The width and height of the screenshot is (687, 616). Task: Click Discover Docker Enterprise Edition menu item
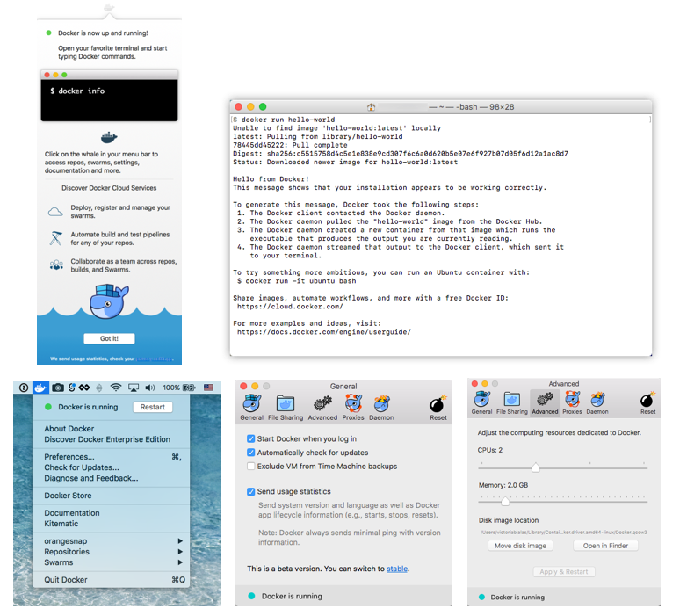click(112, 439)
